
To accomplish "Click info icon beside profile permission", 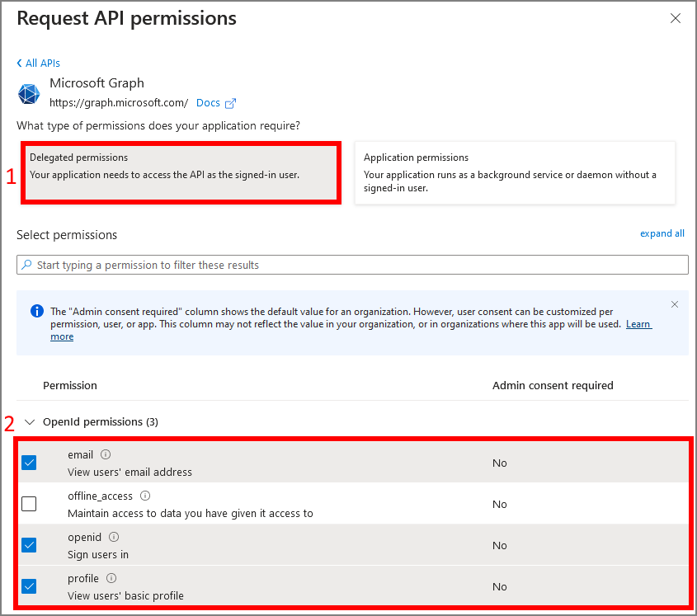I will tap(111, 578).
